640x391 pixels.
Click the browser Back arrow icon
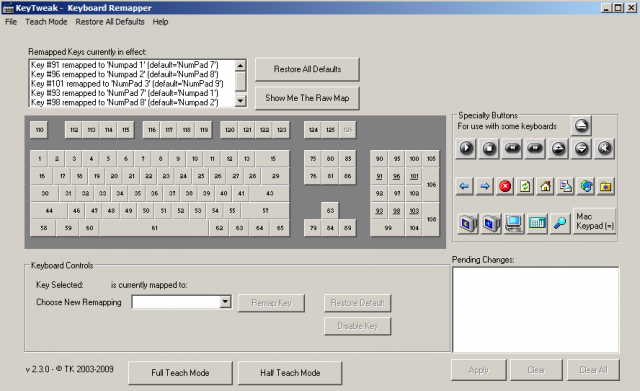[x=464, y=187]
